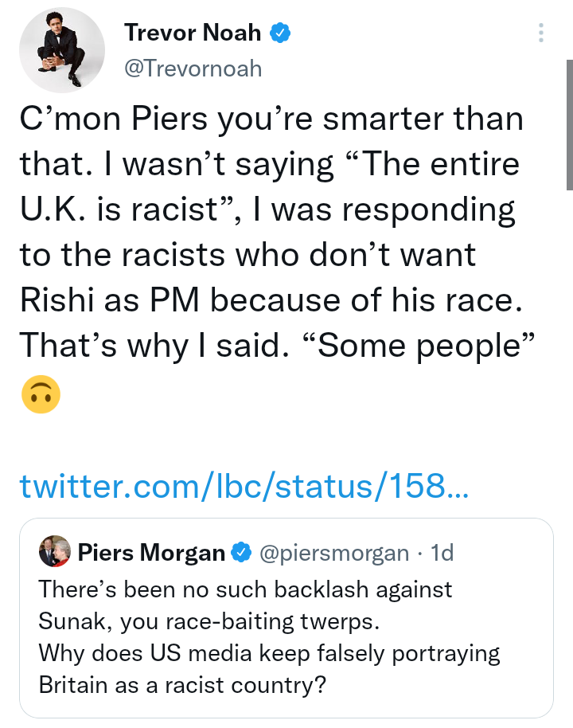Image resolution: width=573 pixels, height=728 pixels.
Task: Follow the twitter.com/lbc/status link
Action: 244,484
